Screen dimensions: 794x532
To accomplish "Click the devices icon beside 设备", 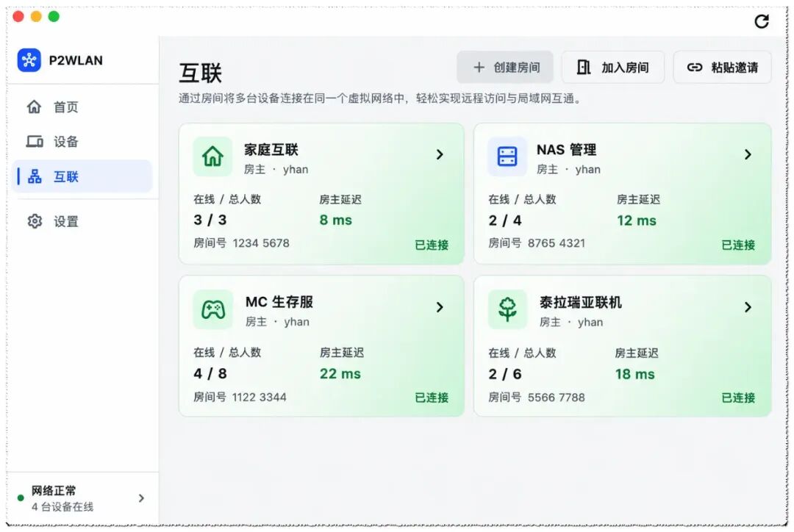I will click(35, 141).
